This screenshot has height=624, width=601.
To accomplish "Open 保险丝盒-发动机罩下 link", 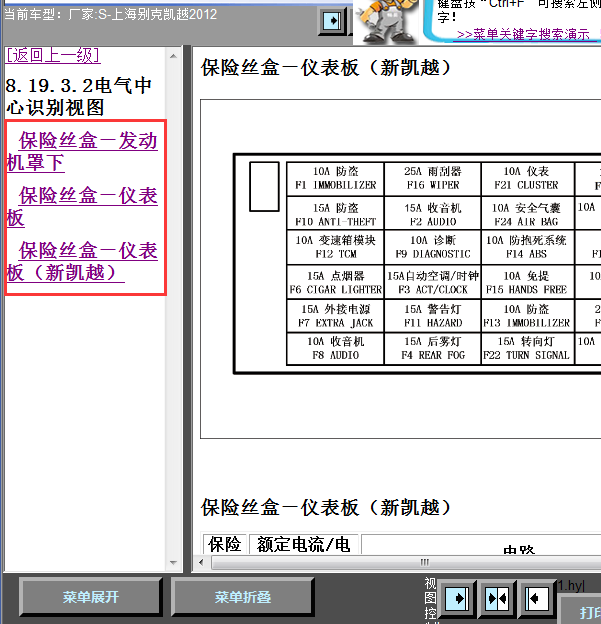I will (x=82, y=152).
